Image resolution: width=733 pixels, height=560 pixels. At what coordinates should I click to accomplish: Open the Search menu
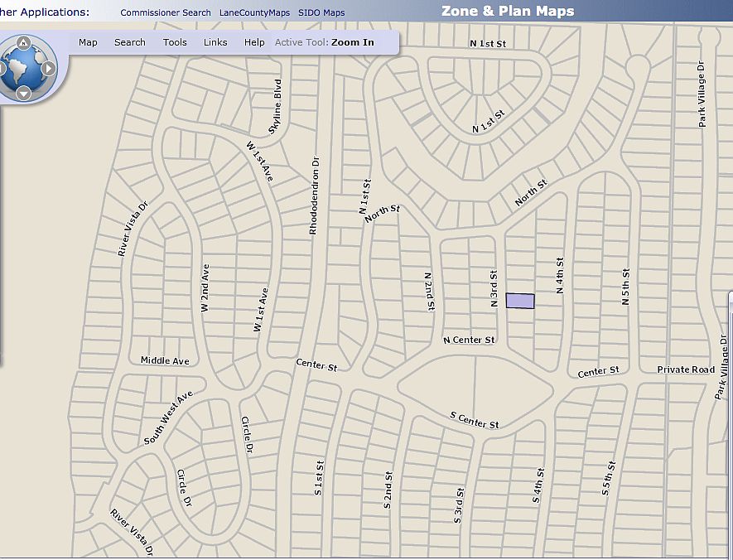[130, 42]
